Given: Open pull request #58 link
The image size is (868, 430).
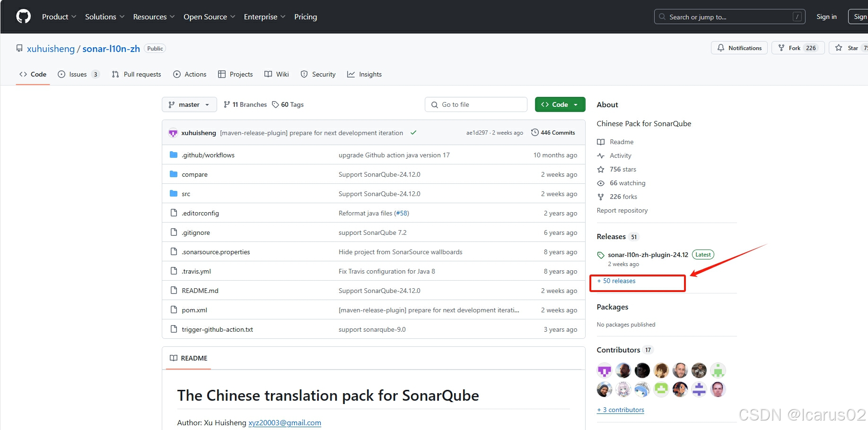Looking at the screenshot, I should pos(402,213).
